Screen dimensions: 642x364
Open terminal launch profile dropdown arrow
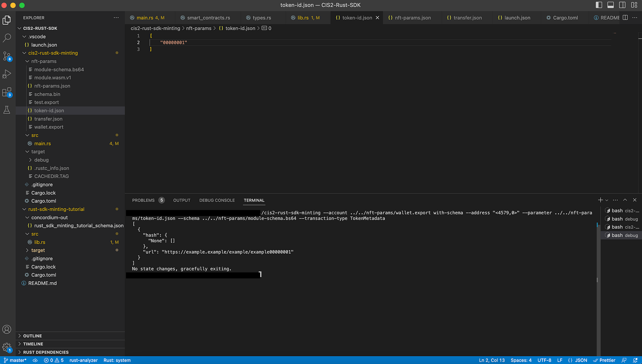pyautogui.click(x=607, y=200)
